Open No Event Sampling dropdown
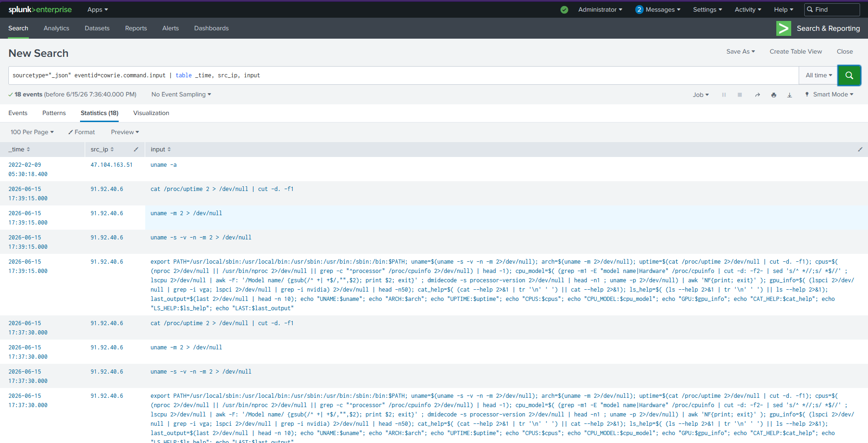Image resolution: width=868 pixels, height=443 pixels. point(181,95)
